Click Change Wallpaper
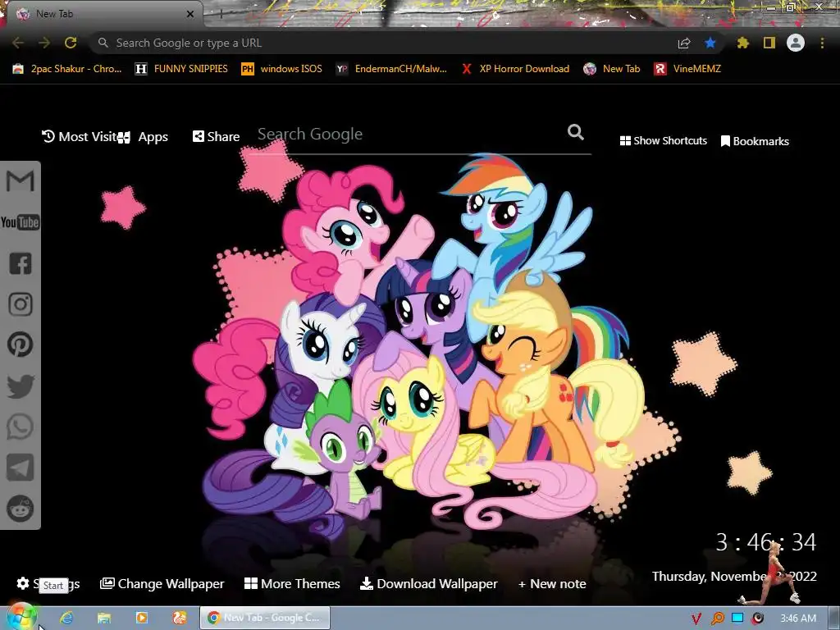Image resolution: width=840 pixels, height=630 pixels. pyautogui.click(x=162, y=583)
